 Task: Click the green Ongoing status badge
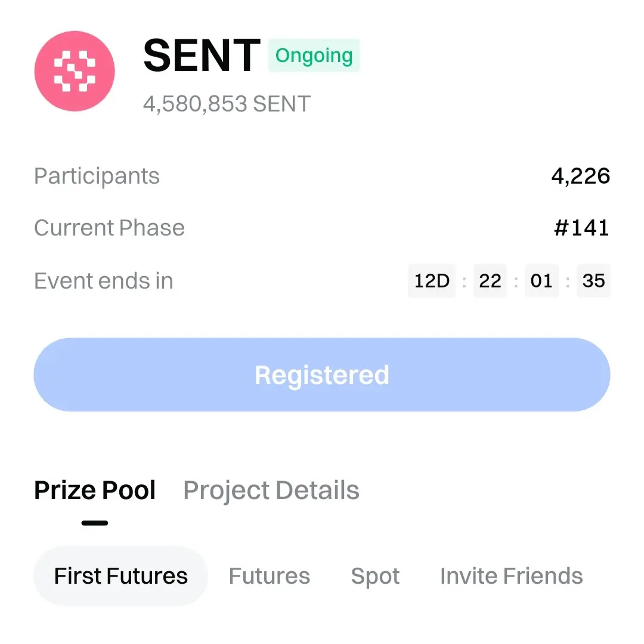[x=314, y=55]
